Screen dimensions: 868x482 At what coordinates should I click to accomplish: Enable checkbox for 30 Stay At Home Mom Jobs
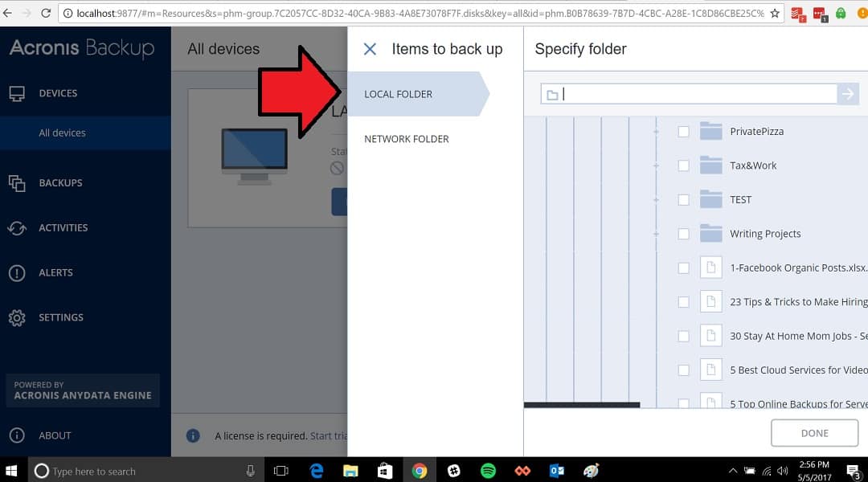point(684,337)
